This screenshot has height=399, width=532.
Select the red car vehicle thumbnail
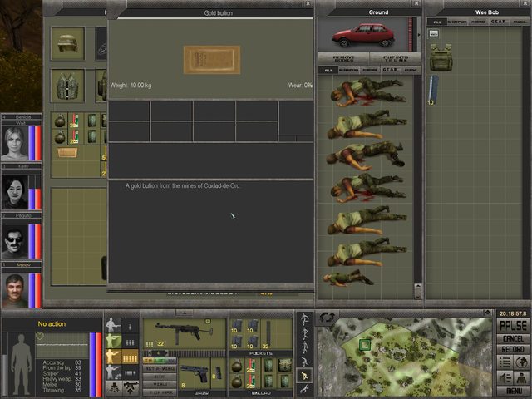[x=364, y=35]
